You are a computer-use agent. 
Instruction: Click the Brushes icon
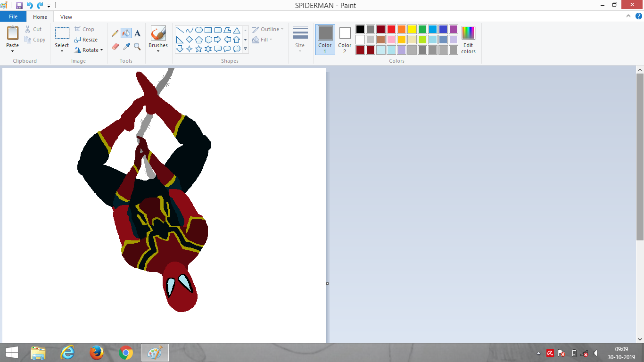(158, 33)
